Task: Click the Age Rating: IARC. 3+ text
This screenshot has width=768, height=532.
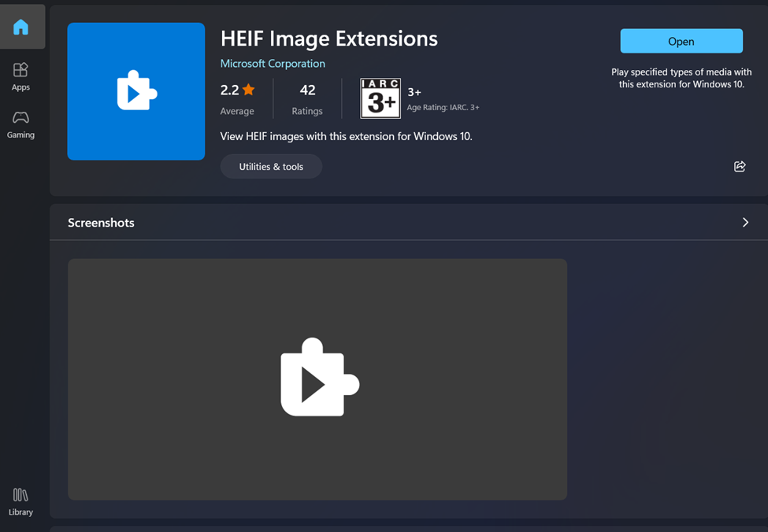Action: [443, 107]
